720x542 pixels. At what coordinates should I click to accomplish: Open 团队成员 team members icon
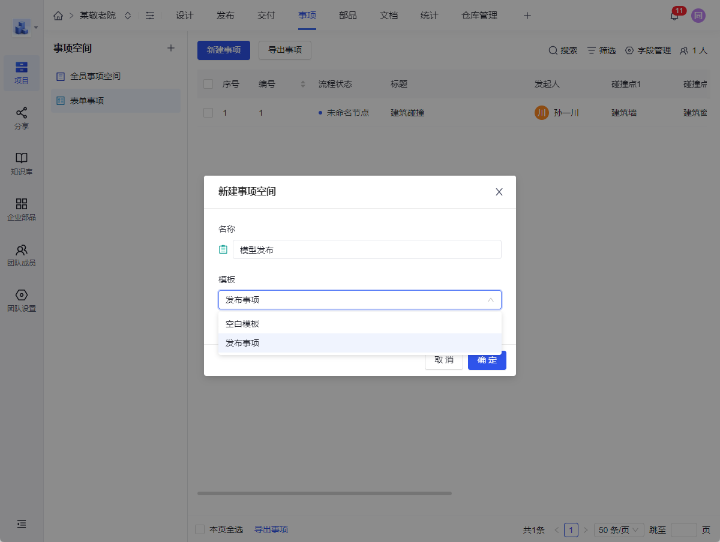coord(21,250)
